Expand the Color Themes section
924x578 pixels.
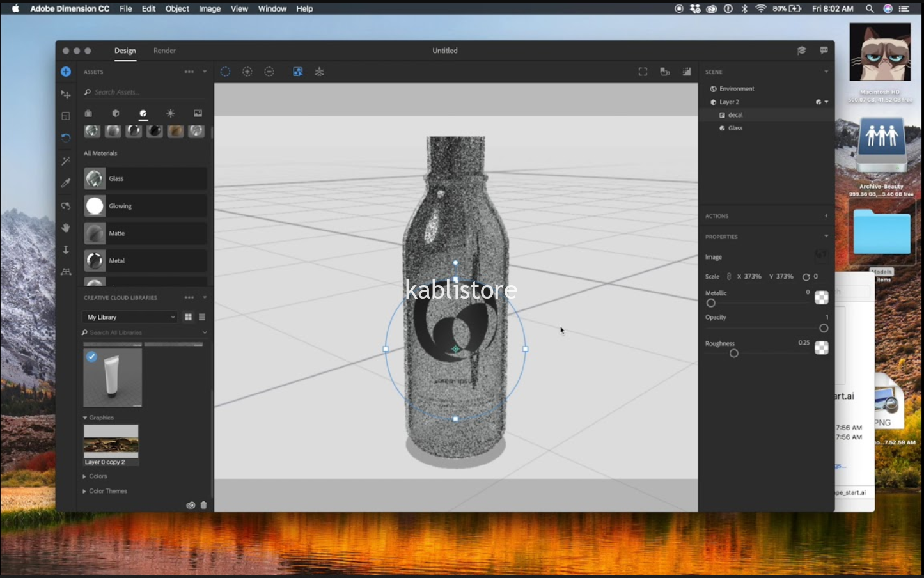pos(105,491)
